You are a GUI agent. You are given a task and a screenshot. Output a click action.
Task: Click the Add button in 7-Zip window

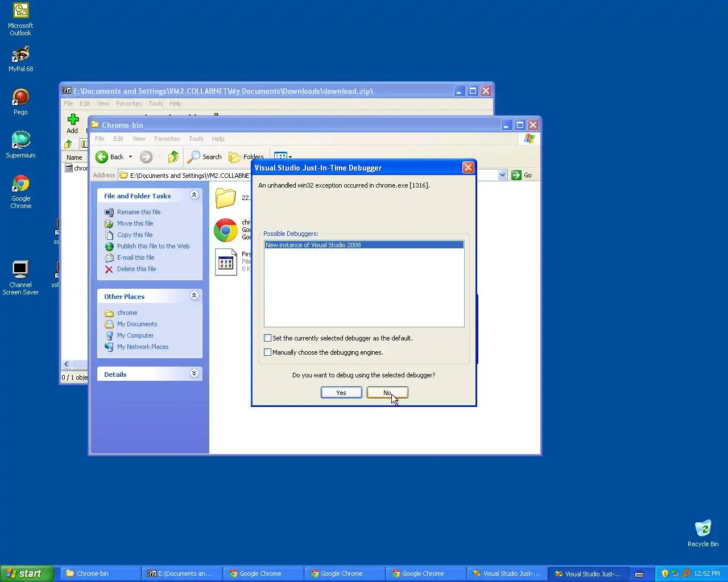(x=72, y=123)
